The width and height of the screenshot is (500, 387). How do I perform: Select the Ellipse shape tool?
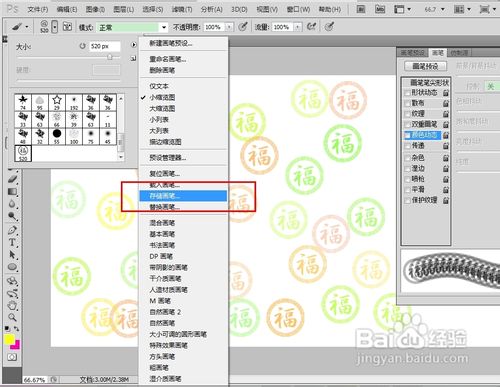[x=12, y=267]
